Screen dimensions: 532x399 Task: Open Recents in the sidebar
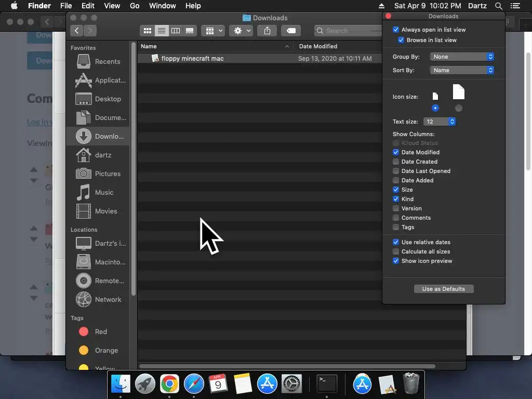tap(98, 61)
